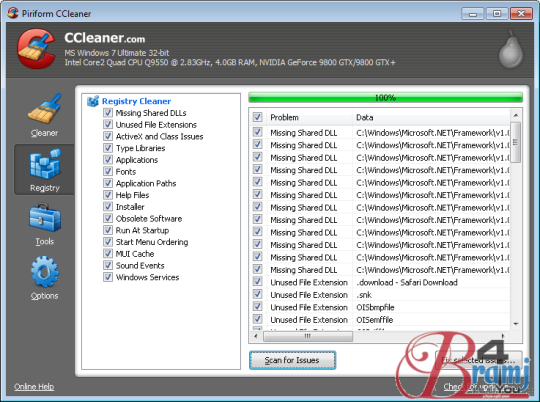Screen dimensions: 540x402
Task: Open the Online Help link
Action: tap(34, 386)
